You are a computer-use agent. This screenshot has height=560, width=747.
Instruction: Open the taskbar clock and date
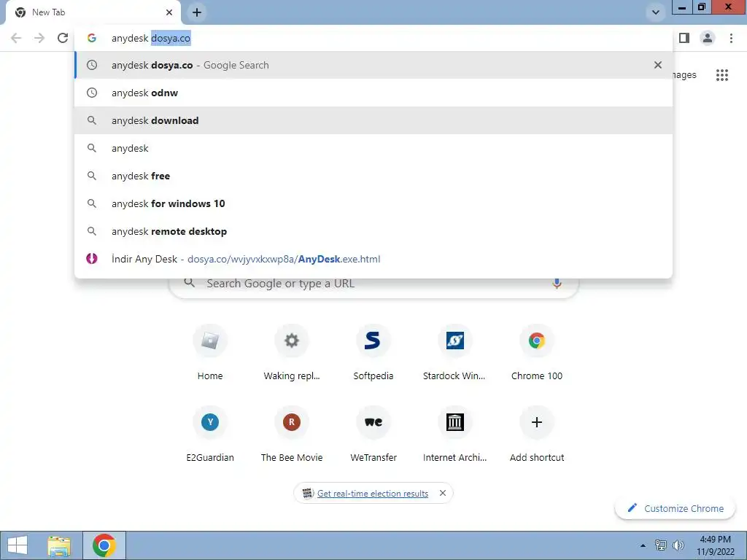pos(715,545)
